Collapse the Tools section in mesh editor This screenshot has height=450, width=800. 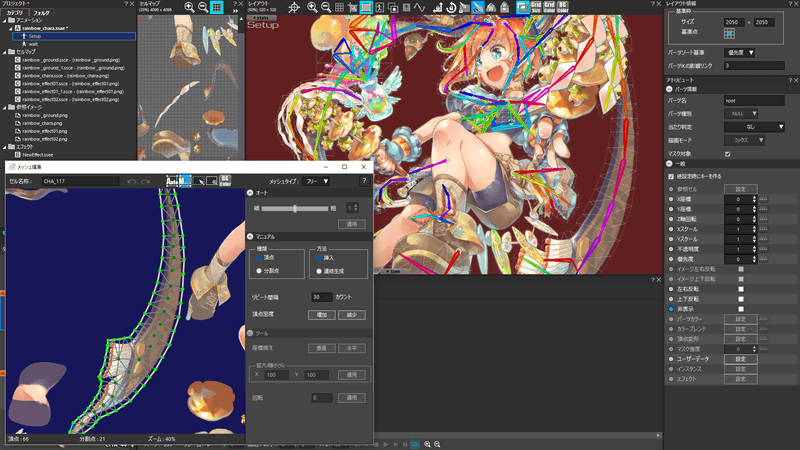(250, 333)
